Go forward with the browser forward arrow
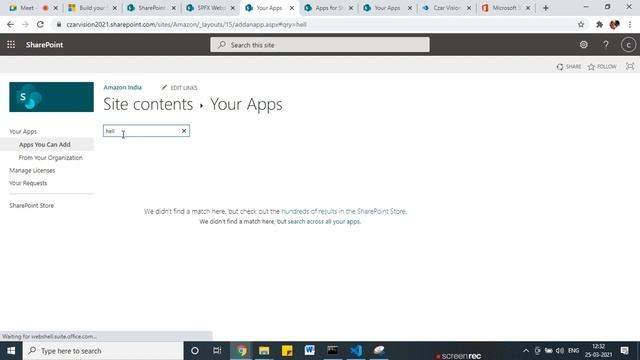The height and width of the screenshot is (360, 640). pos(25,24)
